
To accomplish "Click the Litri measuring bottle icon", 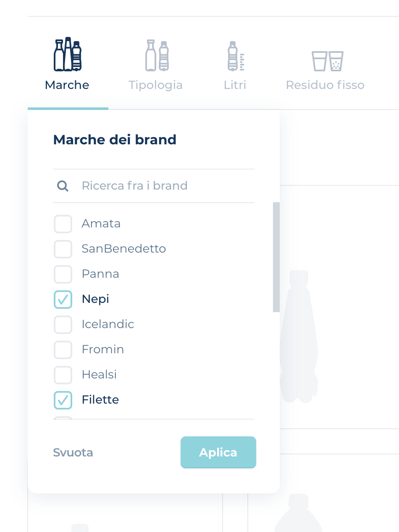I will click(235, 56).
